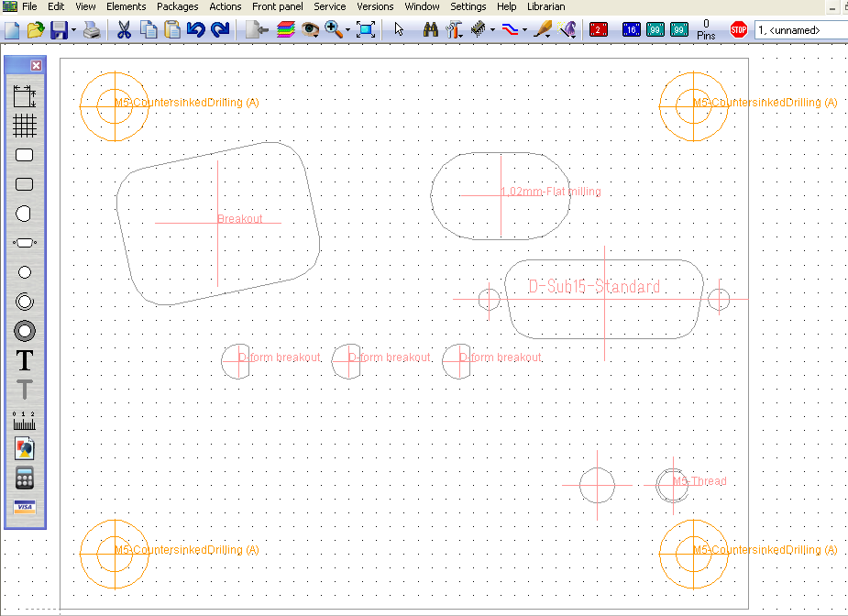848x616 pixels.
Task: Select the Cut scissors tool
Action: point(124,30)
